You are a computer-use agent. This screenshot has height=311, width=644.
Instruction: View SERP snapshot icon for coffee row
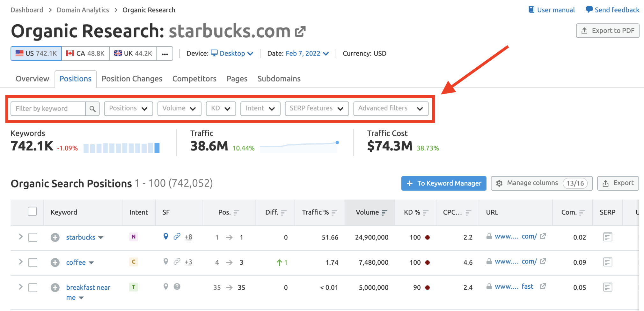pos(608,262)
